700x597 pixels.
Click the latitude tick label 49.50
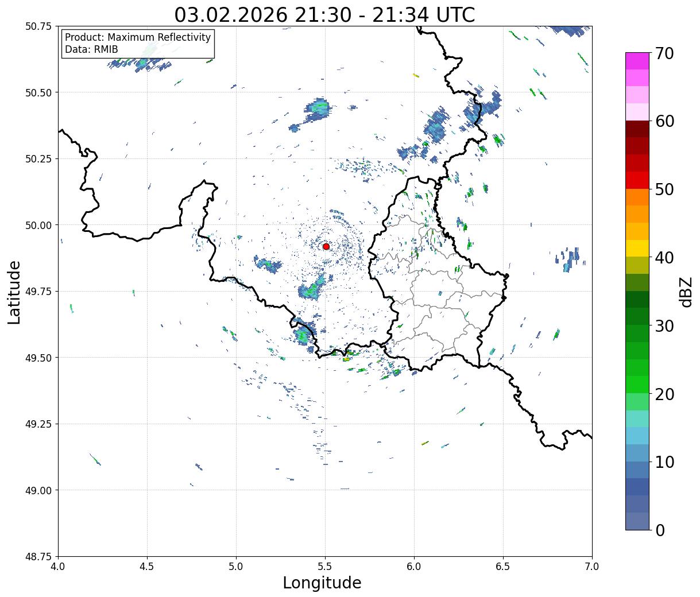(38, 358)
